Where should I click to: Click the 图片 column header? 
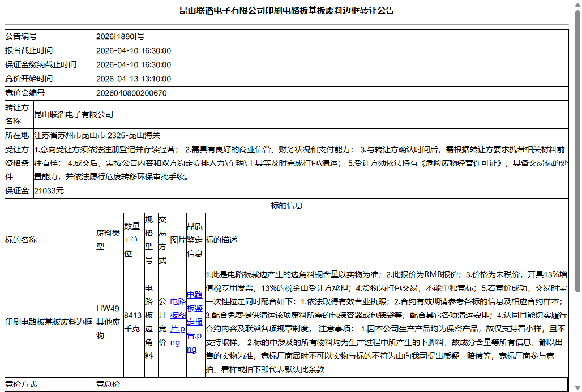coord(178,240)
